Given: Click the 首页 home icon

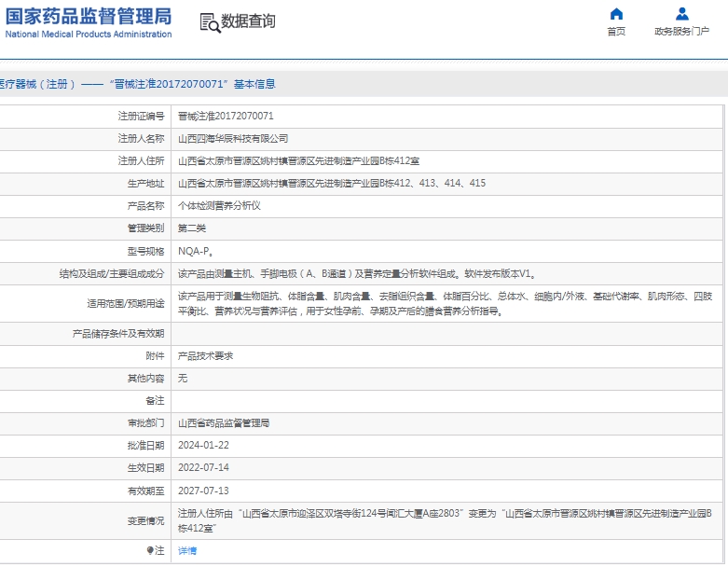Looking at the screenshot, I should coord(616,14).
